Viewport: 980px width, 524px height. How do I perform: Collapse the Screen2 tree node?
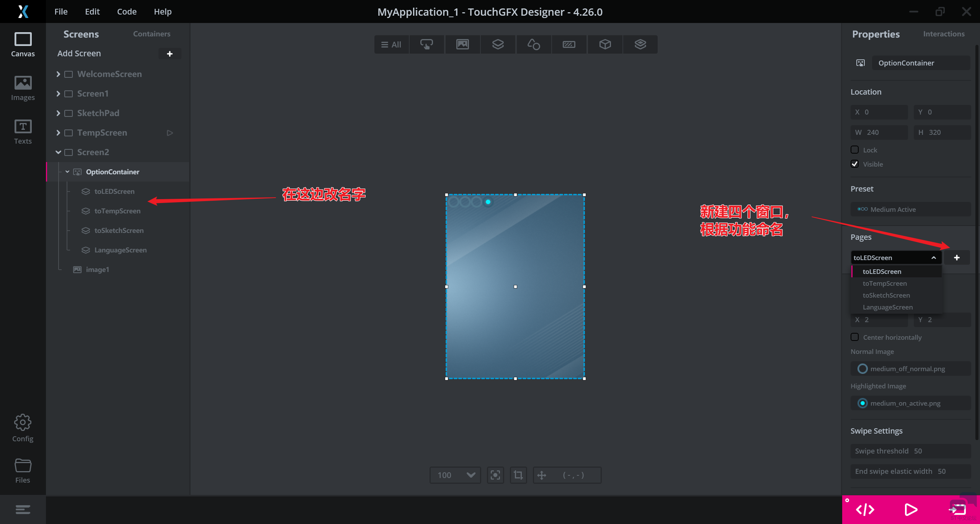pos(58,152)
